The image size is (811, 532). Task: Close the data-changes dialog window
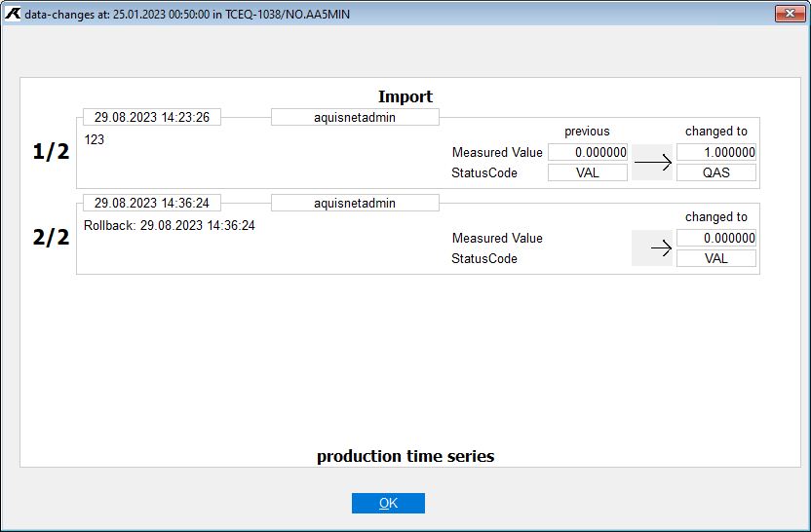click(789, 13)
